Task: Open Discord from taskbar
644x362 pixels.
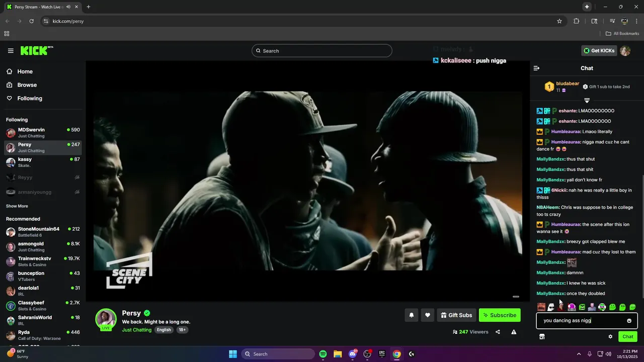Action: (353, 354)
